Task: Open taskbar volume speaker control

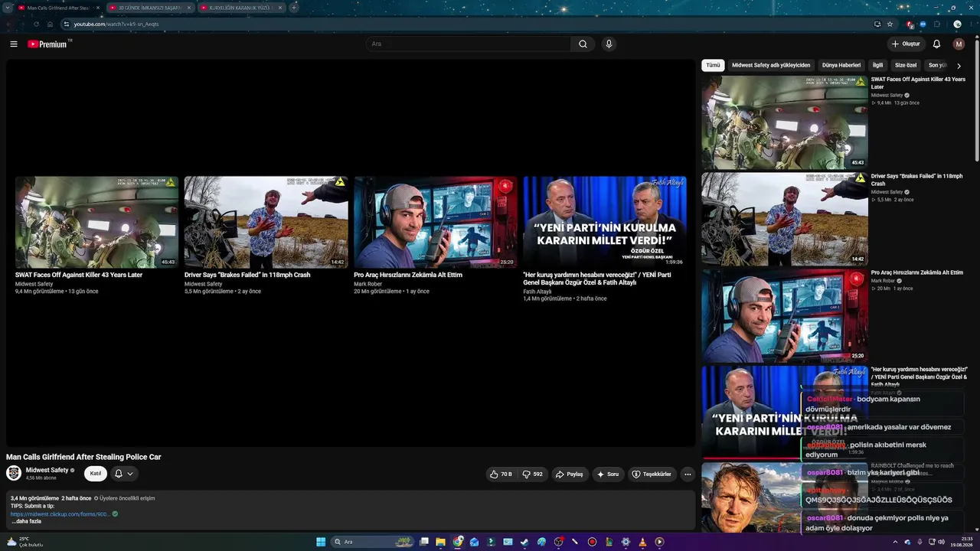Action: 942,542
